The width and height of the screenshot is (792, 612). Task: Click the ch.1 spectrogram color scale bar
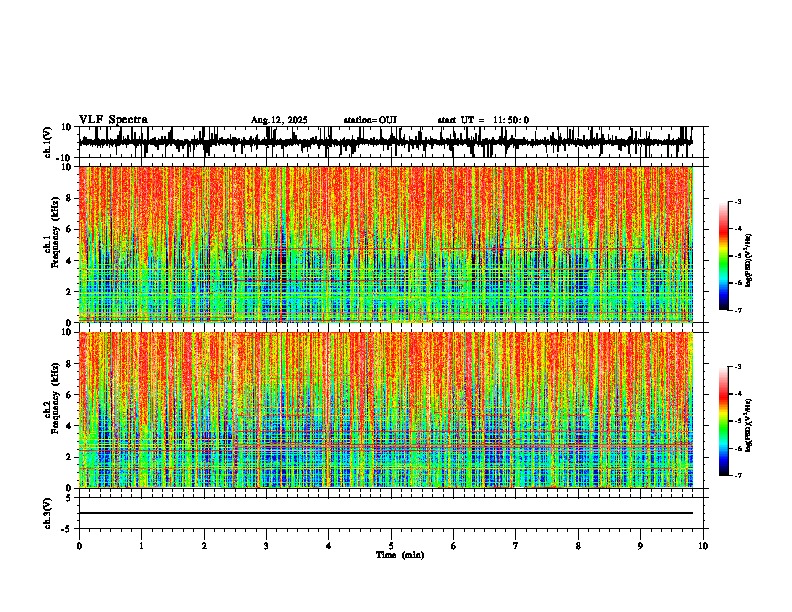723,255
